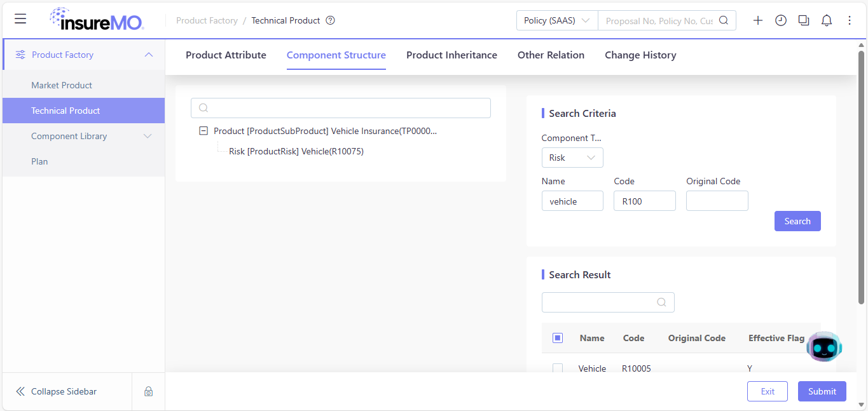
Task: Select all rows via header checkbox
Action: point(558,338)
